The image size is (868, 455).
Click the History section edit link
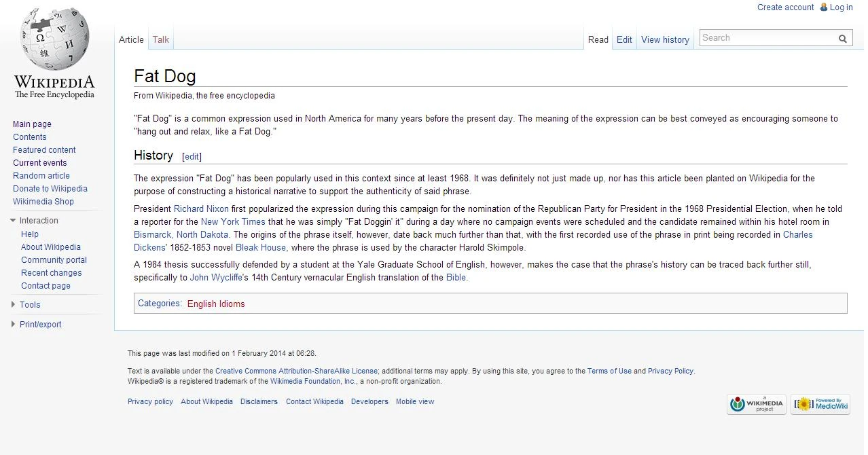point(192,156)
